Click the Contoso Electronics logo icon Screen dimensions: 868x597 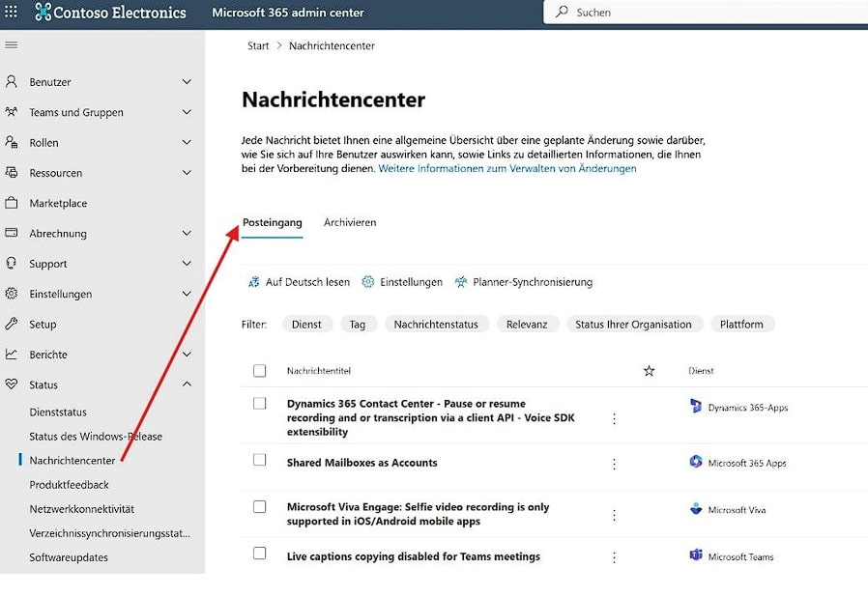(43, 12)
